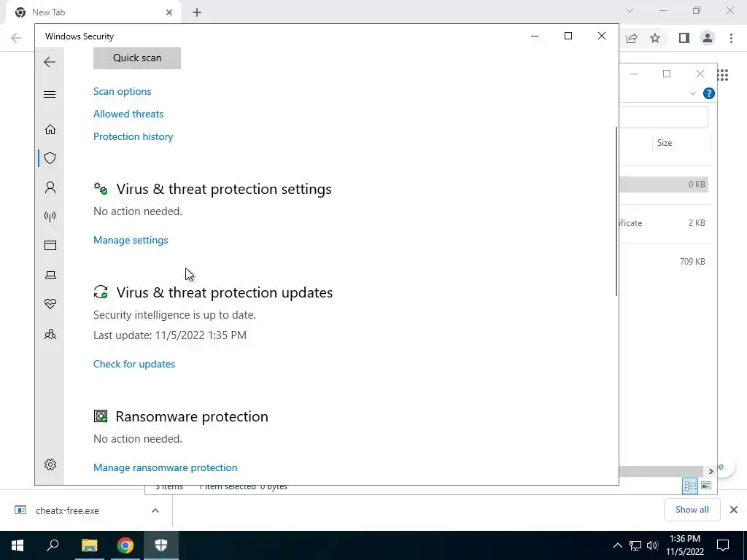Open cheatx-free.exe download options chevron
747x560 pixels.
click(155, 510)
